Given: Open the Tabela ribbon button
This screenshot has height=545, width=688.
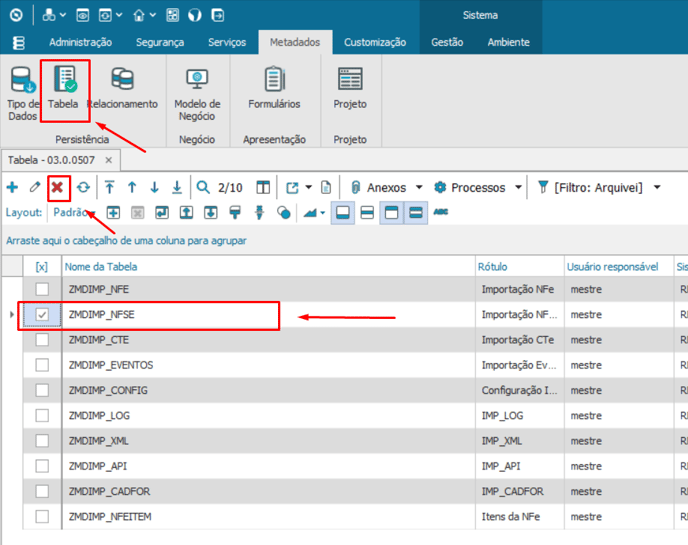Looking at the screenshot, I should [64, 90].
